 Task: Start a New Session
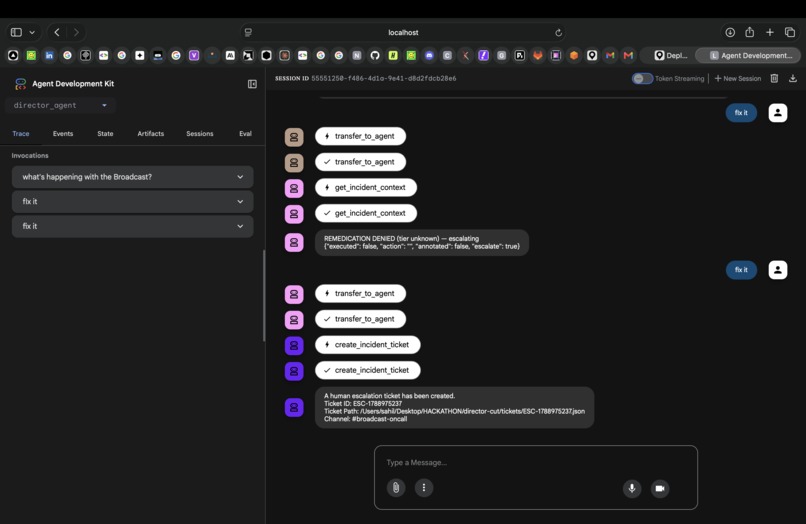pos(738,79)
